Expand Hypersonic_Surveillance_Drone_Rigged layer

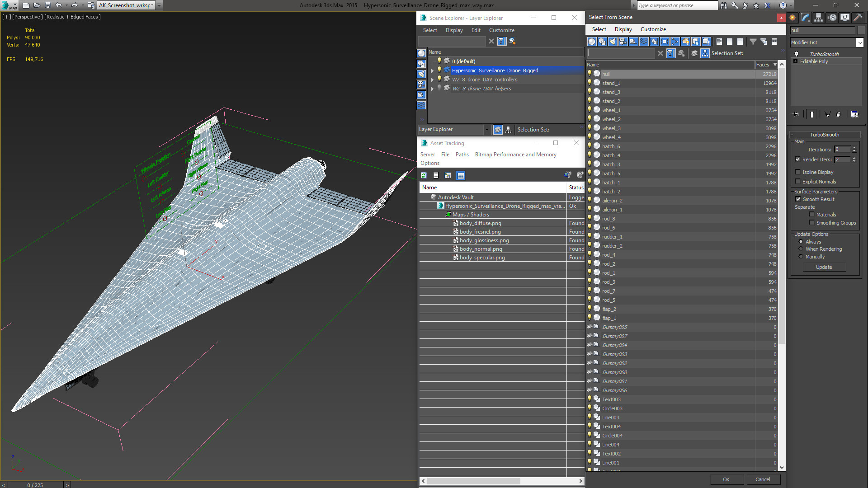[x=432, y=70]
